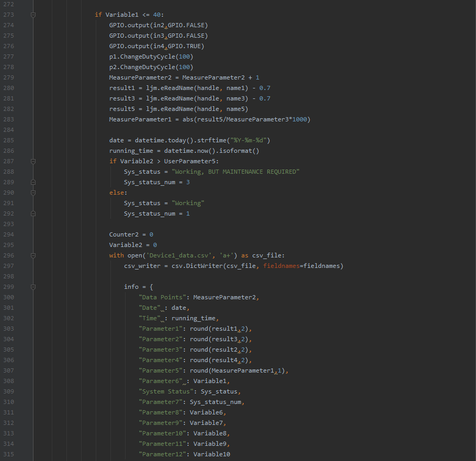Click the "Parameter10": Variable8 entry
The width and height of the screenshot is (476, 461).
184,434
